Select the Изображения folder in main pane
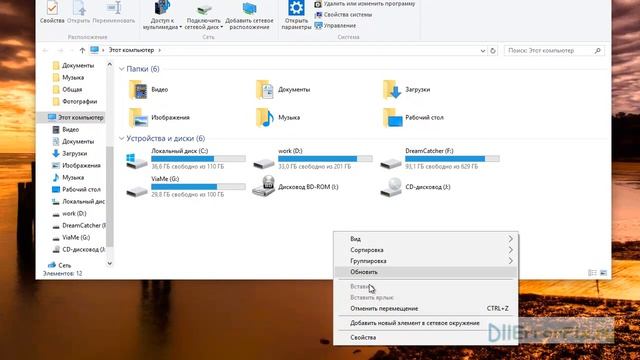 click(x=159, y=118)
